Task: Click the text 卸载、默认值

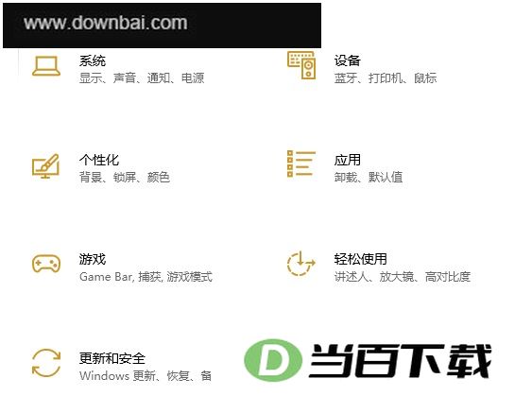Action: pos(369,177)
